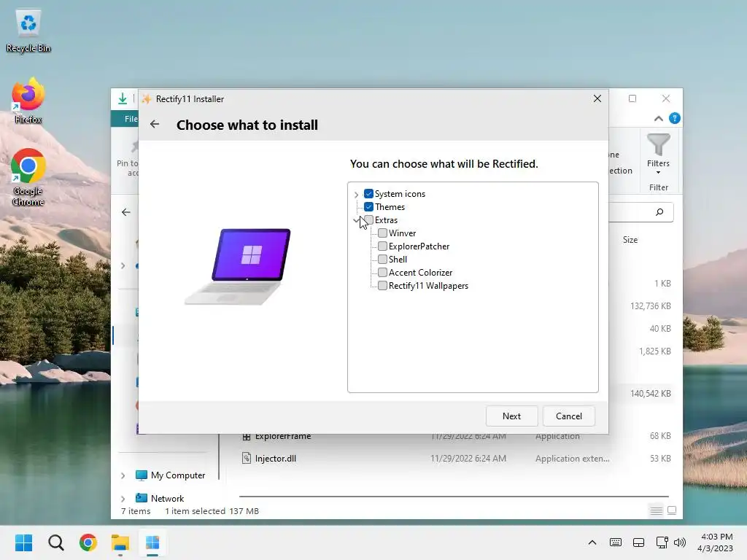Click the download arrow icon in Explorer title bar
The image size is (747, 560).
123,98
